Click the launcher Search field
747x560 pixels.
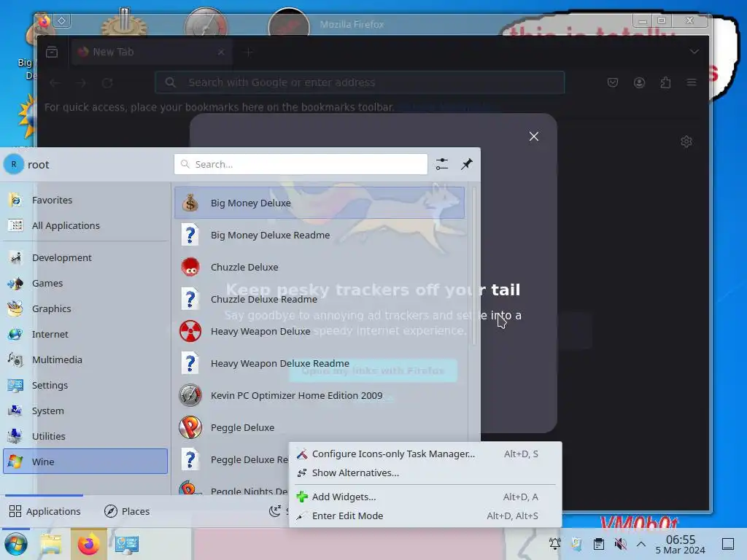pos(301,164)
